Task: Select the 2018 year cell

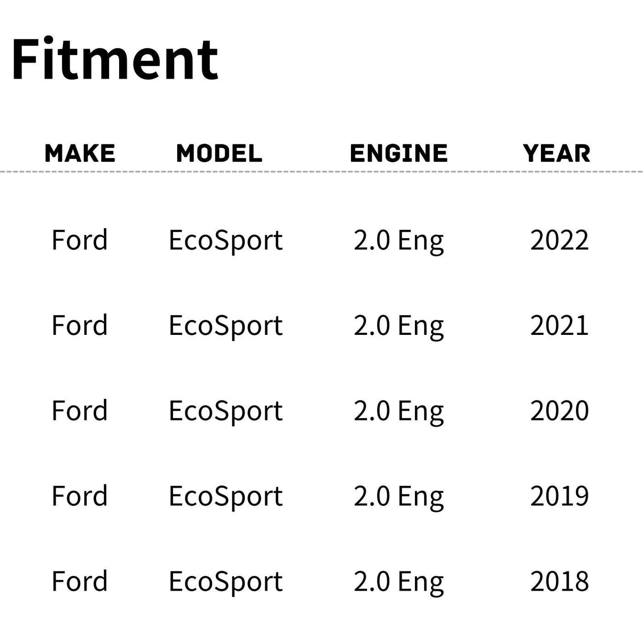Action: click(559, 581)
